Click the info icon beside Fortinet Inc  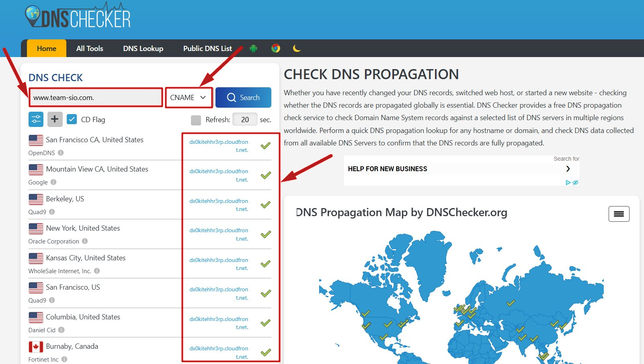[x=64, y=359]
